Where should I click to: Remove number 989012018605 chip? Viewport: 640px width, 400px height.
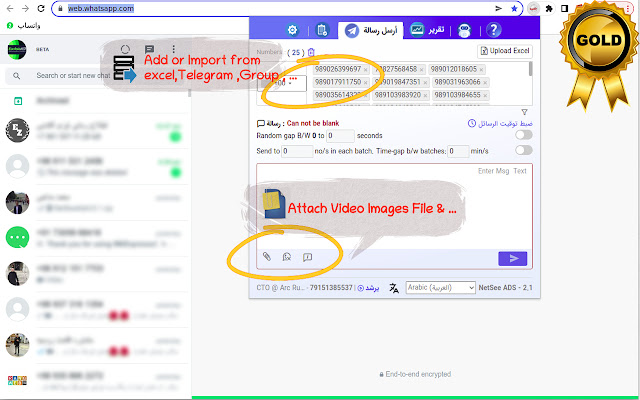pos(481,70)
